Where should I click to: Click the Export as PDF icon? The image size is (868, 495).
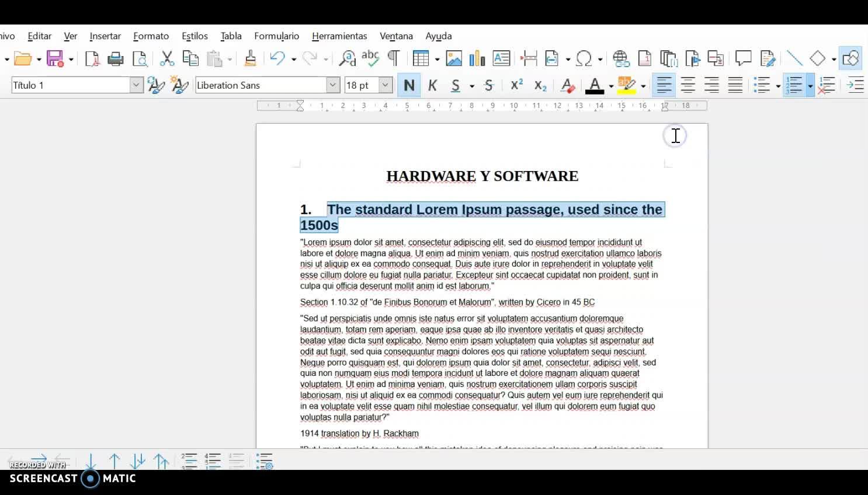pos(92,58)
